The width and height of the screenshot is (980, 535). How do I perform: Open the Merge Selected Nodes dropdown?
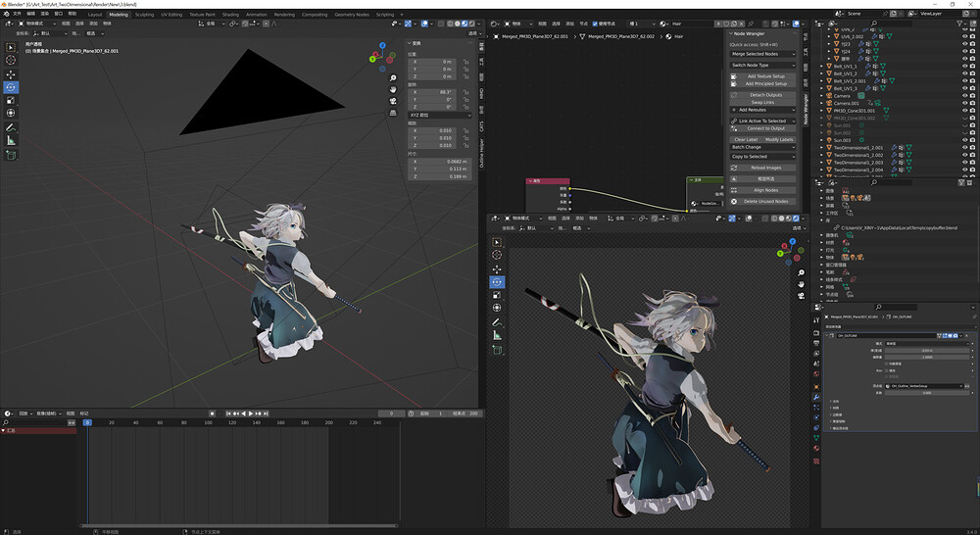[762, 54]
